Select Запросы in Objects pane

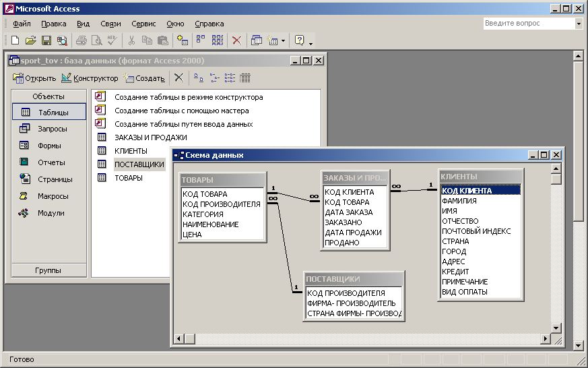point(49,129)
